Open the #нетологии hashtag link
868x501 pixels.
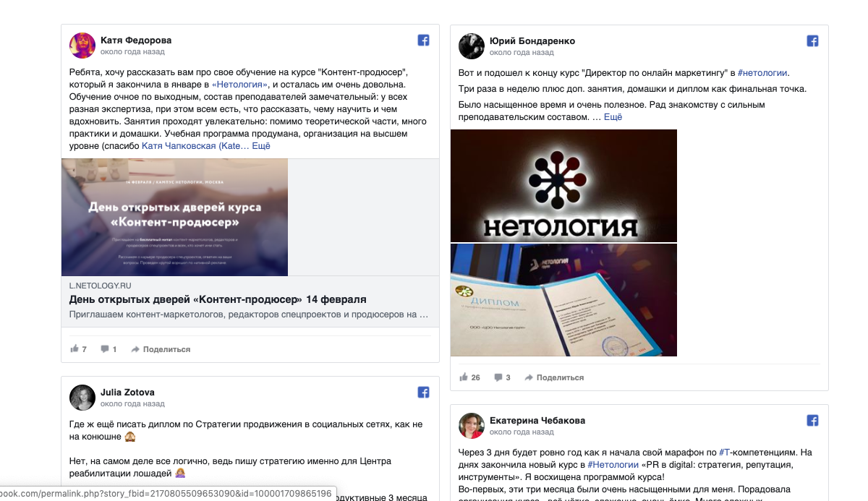762,73
